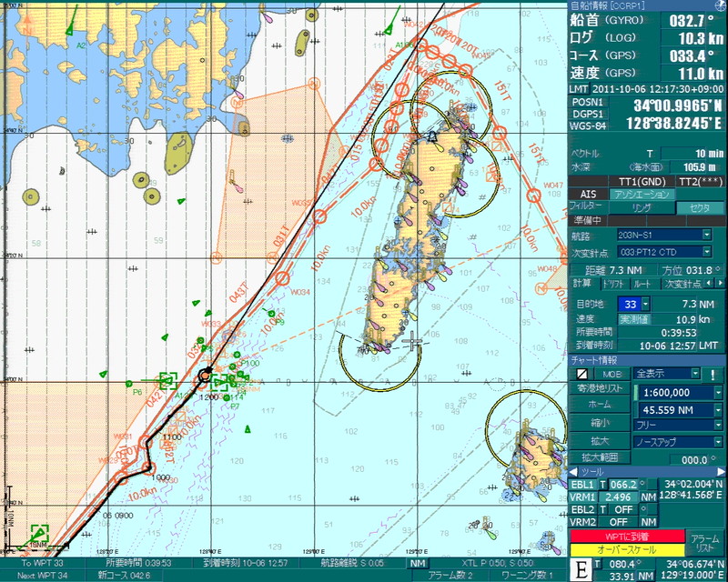Toggle the VRM1 range marker
Image resolution: width=728 pixels, height=582 pixels.
(582, 497)
